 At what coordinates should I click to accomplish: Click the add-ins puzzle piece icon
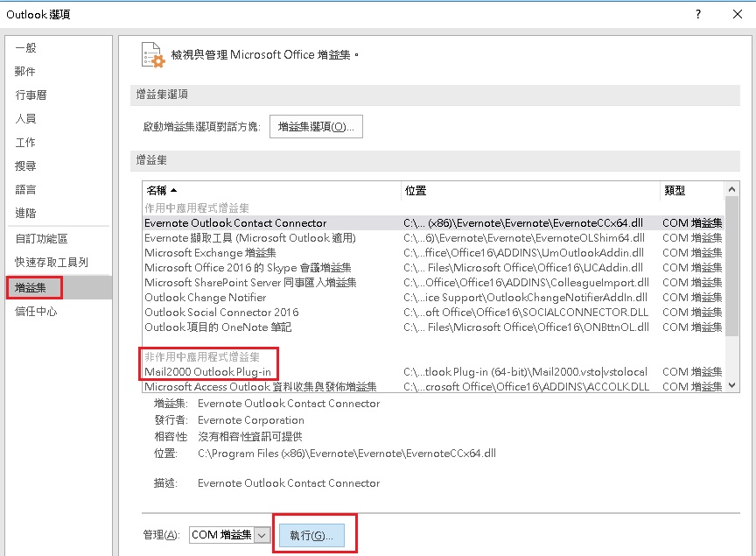(151, 54)
